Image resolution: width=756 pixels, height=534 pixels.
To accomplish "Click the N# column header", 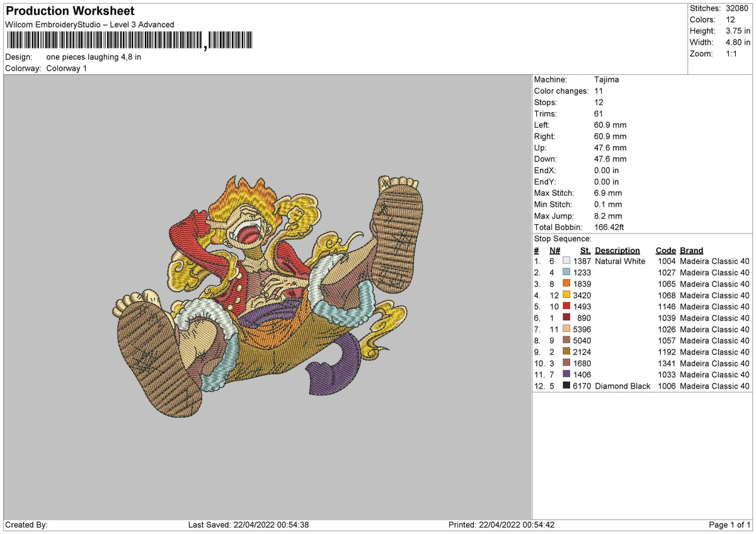I will (x=555, y=250).
